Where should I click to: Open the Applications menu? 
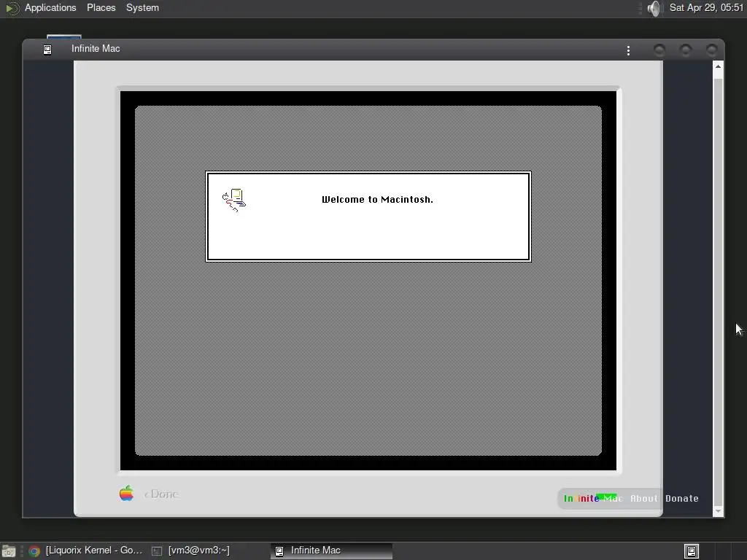click(50, 7)
